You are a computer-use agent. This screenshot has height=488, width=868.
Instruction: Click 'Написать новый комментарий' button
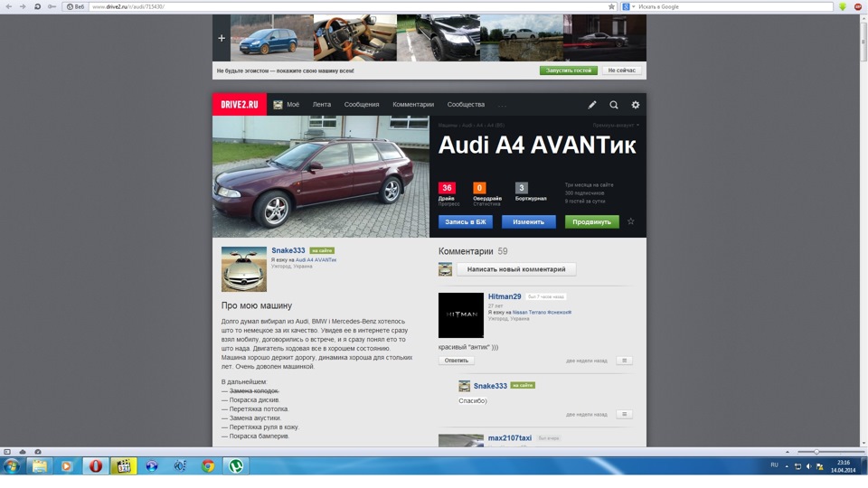(516, 269)
